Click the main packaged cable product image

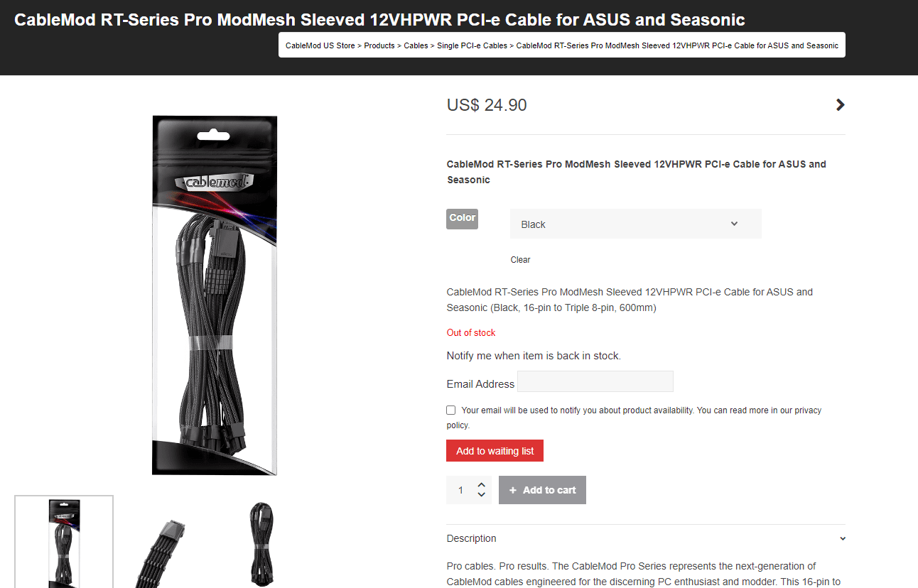tap(215, 295)
